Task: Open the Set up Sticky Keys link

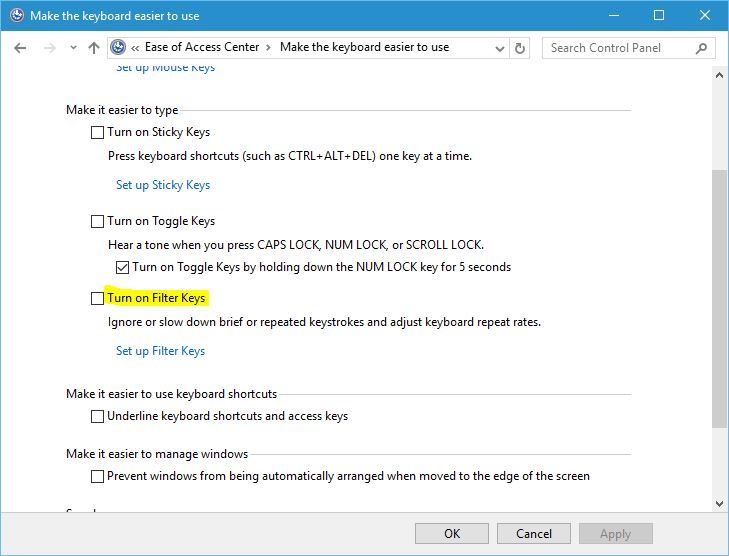Action: point(163,185)
